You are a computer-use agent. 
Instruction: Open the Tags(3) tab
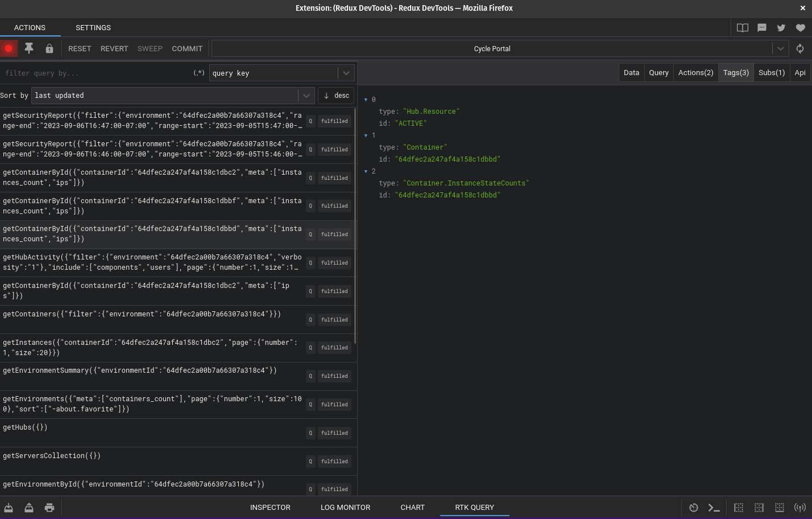coord(736,73)
